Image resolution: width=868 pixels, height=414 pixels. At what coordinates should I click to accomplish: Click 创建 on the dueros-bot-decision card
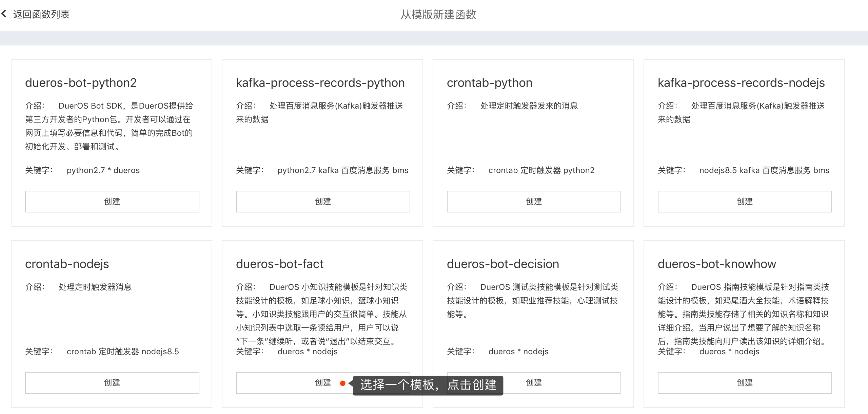(534, 383)
